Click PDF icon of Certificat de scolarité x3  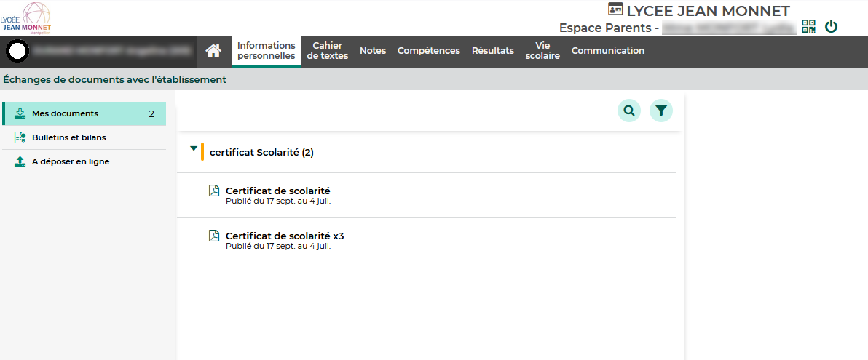pyautogui.click(x=214, y=236)
